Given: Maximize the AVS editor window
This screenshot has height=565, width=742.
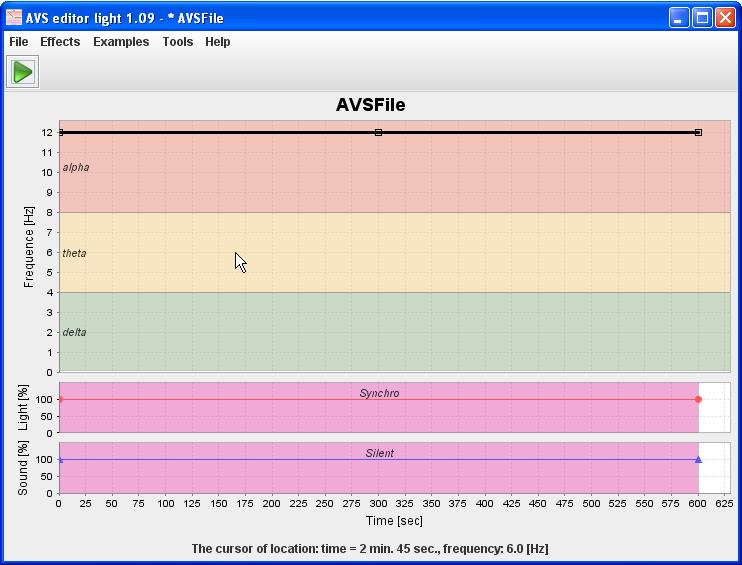Looking at the screenshot, I should (702, 18).
